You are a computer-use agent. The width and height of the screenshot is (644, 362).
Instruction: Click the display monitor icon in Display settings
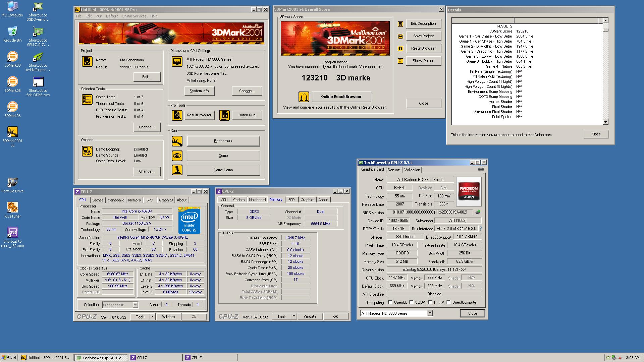177,61
